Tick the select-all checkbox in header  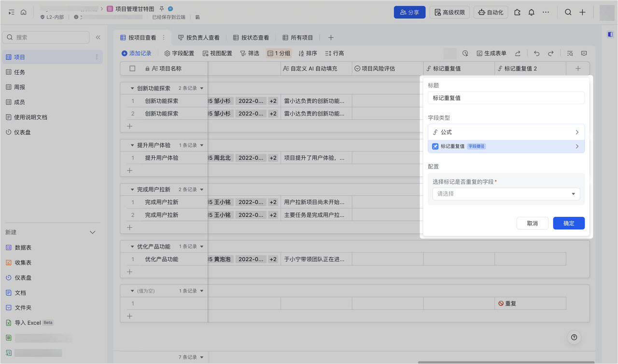tap(133, 69)
